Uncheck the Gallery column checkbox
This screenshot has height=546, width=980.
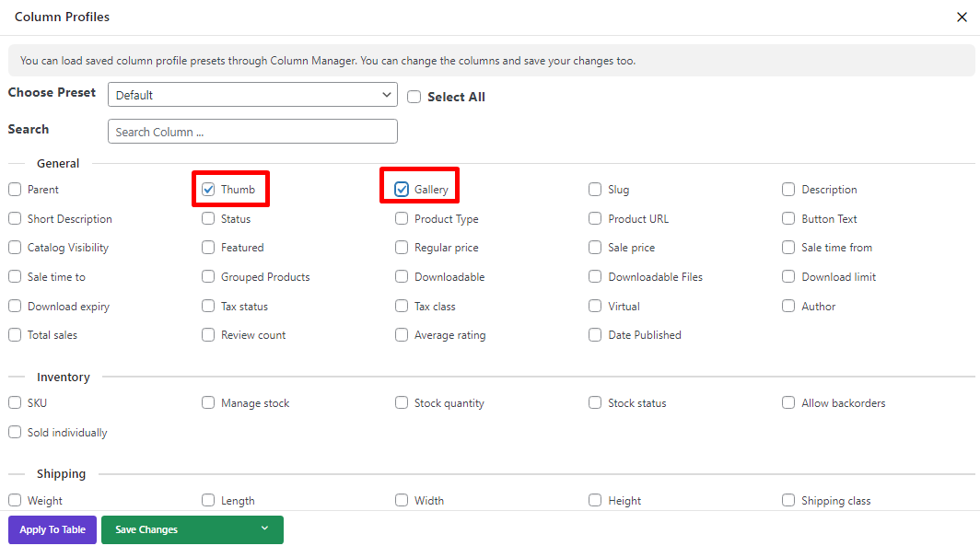tap(402, 190)
